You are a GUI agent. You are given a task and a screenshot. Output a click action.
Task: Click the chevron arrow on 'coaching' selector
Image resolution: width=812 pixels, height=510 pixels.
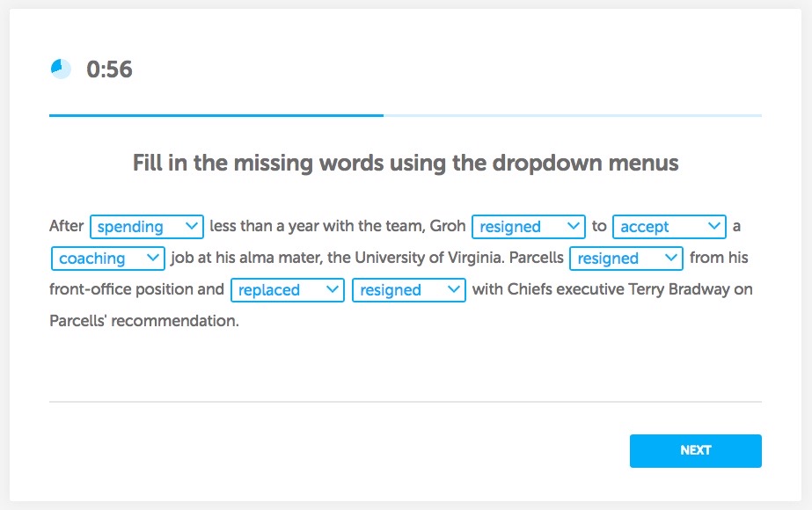(154, 259)
